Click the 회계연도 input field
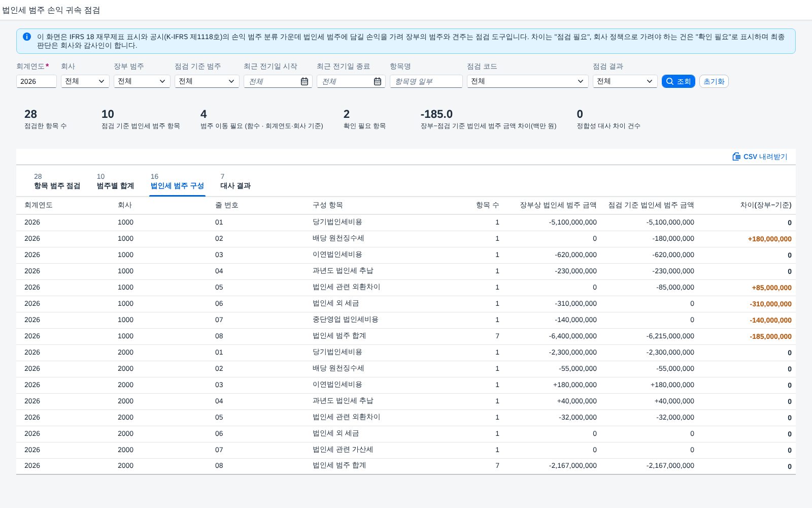The image size is (812, 508). point(37,81)
